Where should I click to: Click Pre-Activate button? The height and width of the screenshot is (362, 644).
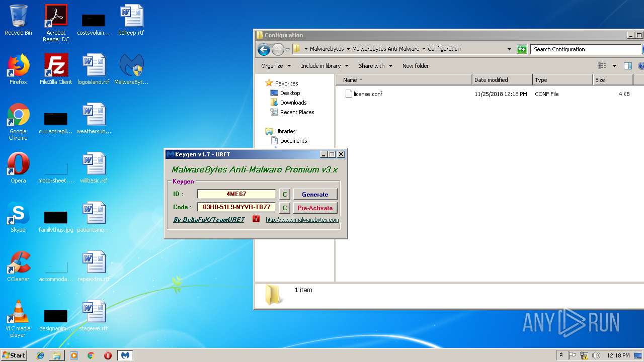click(x=315, y=208)
